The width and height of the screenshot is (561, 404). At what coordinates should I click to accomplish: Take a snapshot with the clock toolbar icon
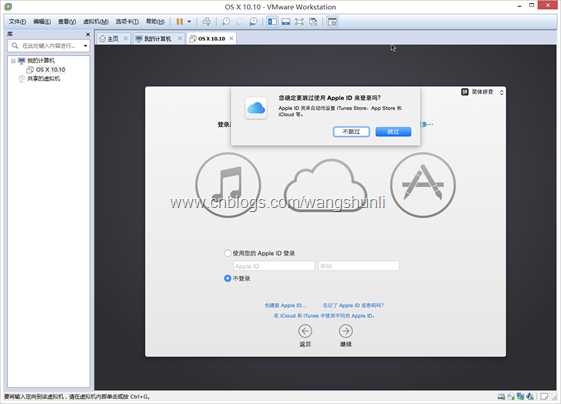(226, 21)
